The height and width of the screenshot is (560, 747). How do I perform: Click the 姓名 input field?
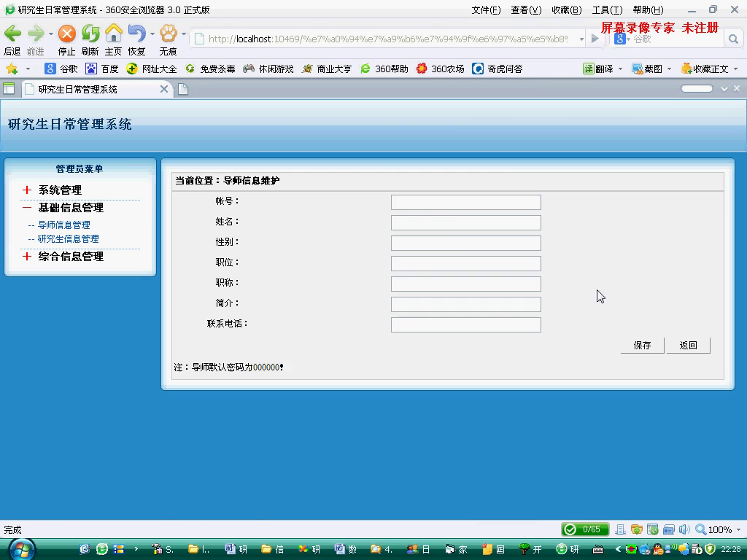[466, 222]
